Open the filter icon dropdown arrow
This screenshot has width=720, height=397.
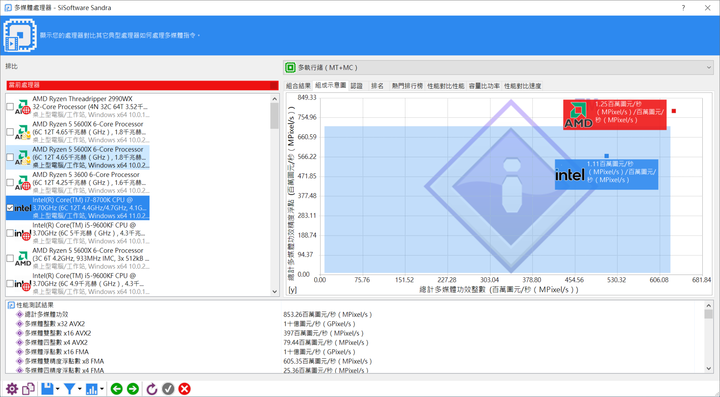point(79,389)
